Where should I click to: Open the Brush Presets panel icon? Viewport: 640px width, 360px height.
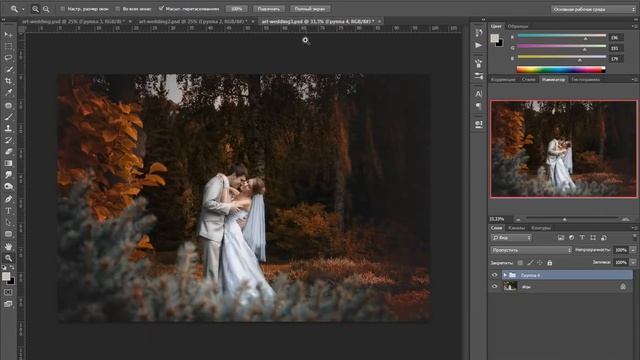coord(479,76)
